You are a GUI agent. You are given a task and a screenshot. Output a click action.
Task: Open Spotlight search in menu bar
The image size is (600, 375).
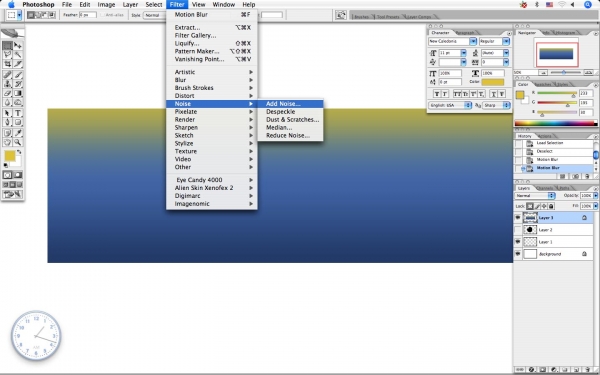click(588, 5)
